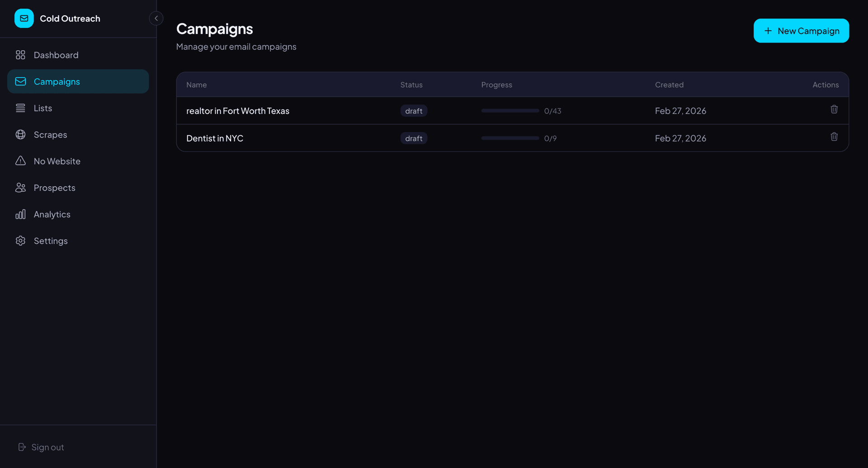Open the realtor in Fort Worth Texas campaign
This screenshot has width=868, height=468.
tap(238, 111)
